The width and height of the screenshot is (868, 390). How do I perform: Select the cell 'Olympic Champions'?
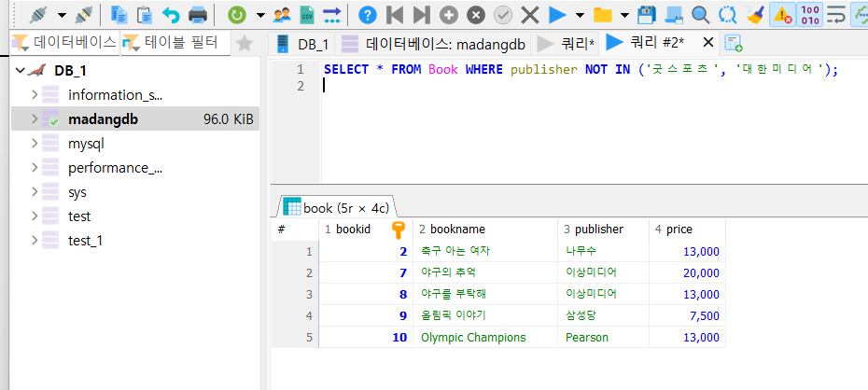point(485,337)
